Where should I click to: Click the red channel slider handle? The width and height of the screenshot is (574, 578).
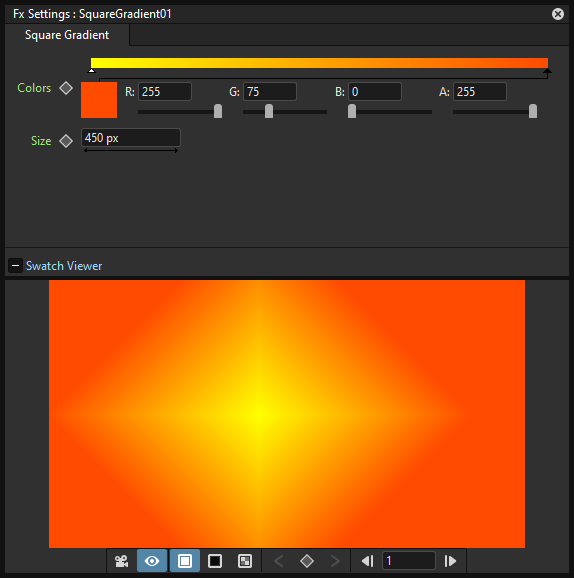[x=218, y=111]
